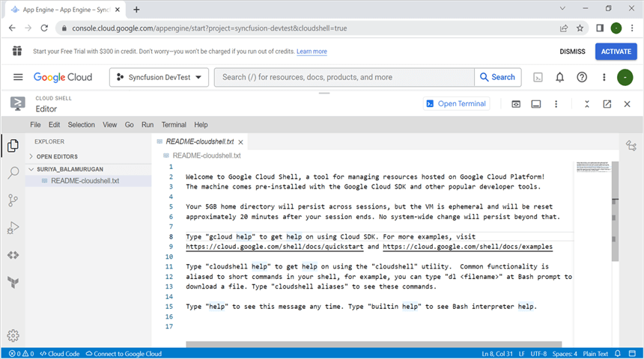Open the Edit menu in editor

[54, 125]
